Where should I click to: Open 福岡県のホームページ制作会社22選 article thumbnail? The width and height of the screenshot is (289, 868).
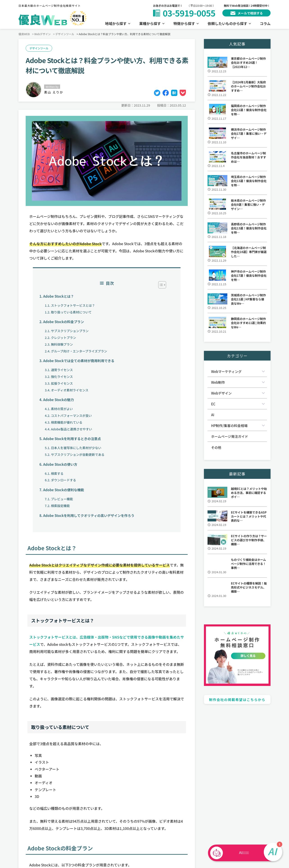[217, 110]
